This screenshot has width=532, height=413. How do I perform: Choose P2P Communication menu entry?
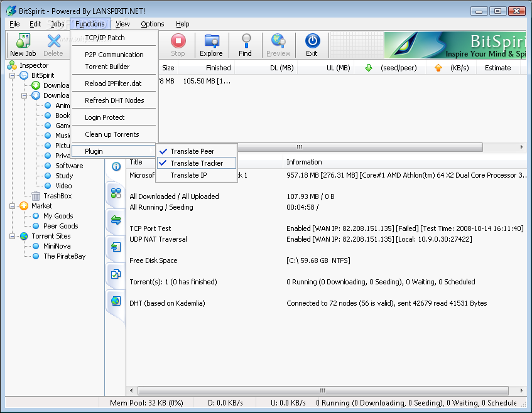pyautogui.click(x=114, y=55)
